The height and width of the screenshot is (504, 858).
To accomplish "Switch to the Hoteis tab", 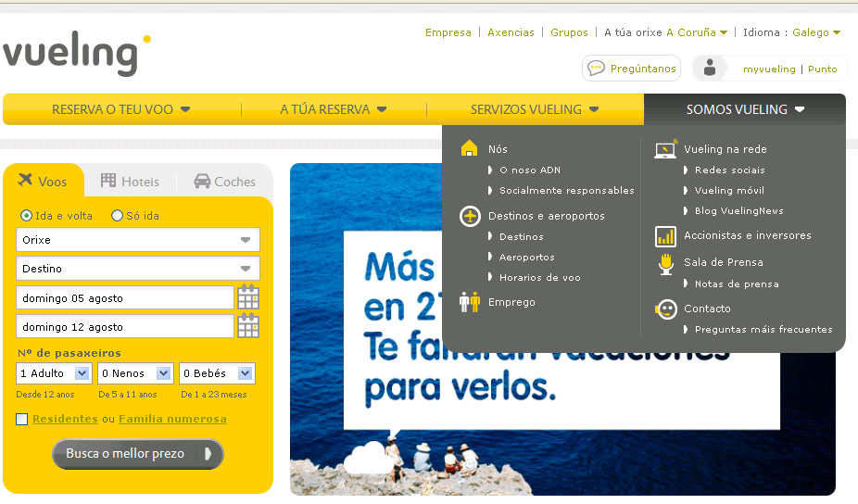I will click(x=131, y=182).
